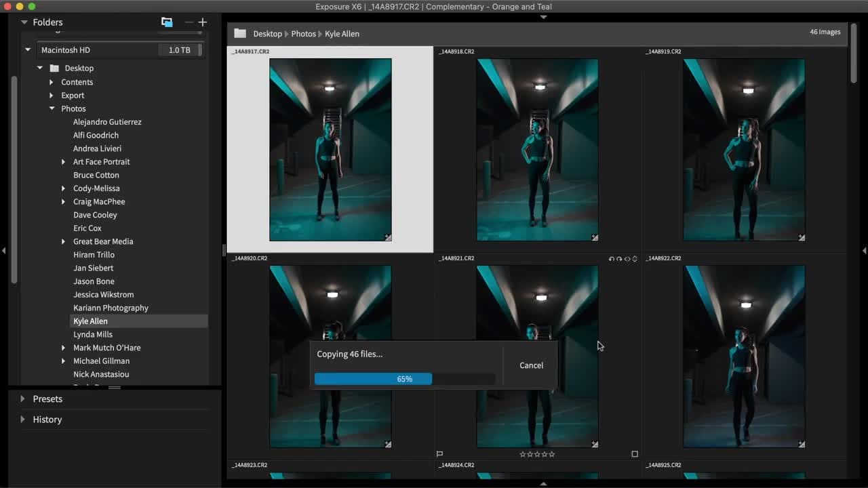Click the Desktop folder icon in the tree
Screen dimensions: 868x488
point(54,68)
